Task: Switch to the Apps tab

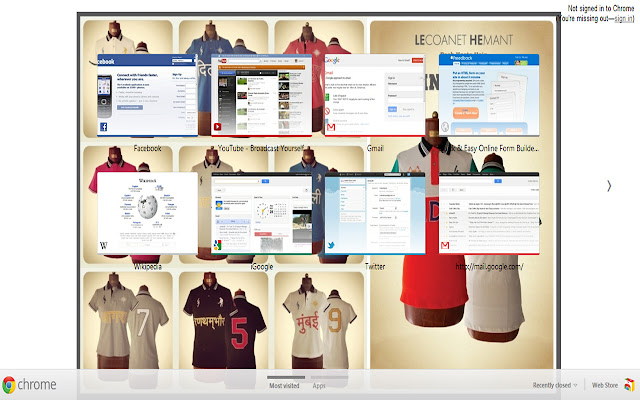Action: point(319,386)
